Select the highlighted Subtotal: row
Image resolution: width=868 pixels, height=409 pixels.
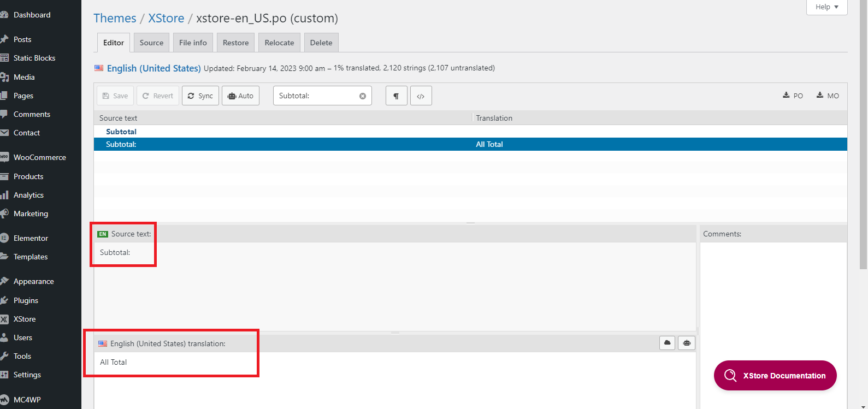[470, 144]
